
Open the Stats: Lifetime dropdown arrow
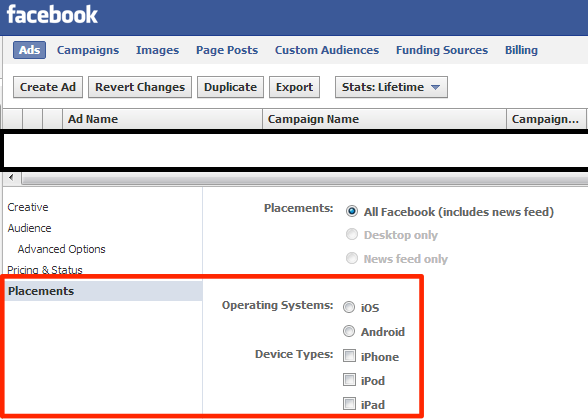pyautogui.click(x=435, y=87)
